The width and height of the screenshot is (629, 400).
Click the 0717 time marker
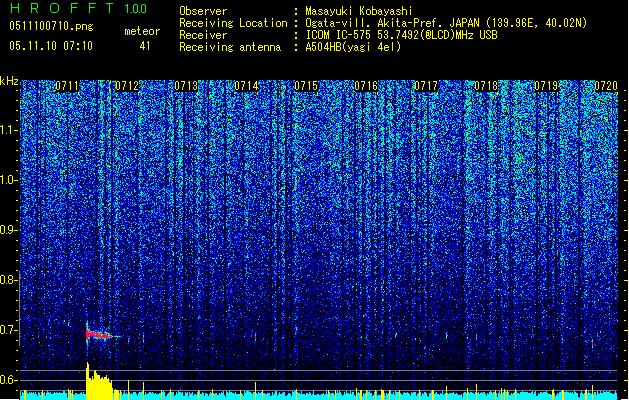[x=426, y=86]
